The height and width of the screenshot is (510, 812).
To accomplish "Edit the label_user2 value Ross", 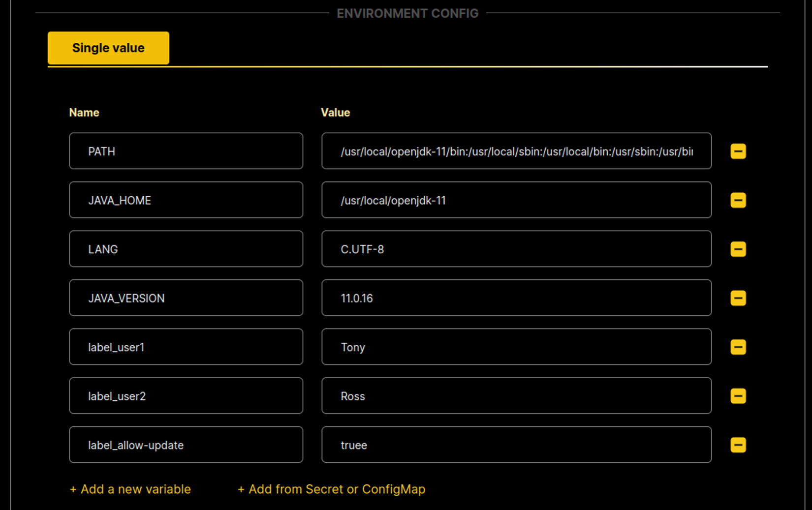I will pos(516,396).
